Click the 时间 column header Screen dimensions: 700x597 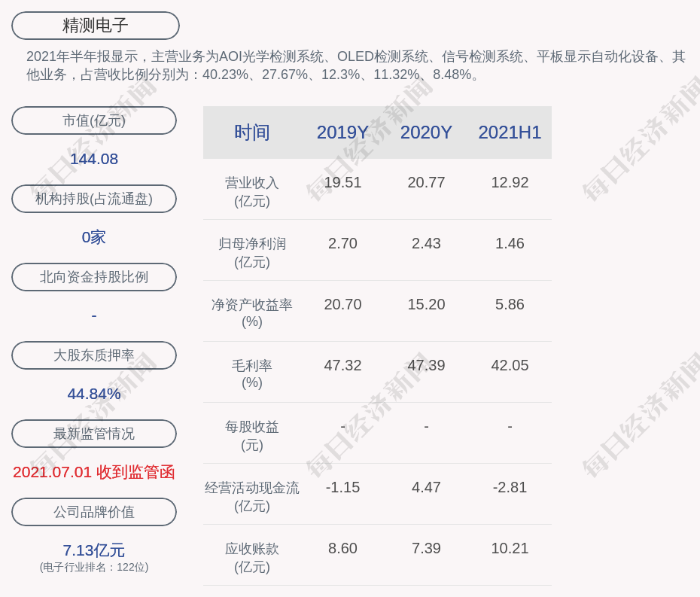(x=252, y=132)
